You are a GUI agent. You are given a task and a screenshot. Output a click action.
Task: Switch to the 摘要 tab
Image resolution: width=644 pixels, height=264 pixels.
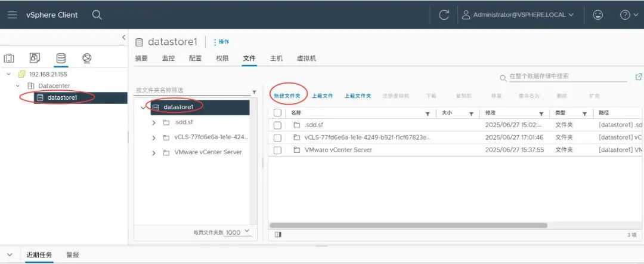(x=141, y=59)
